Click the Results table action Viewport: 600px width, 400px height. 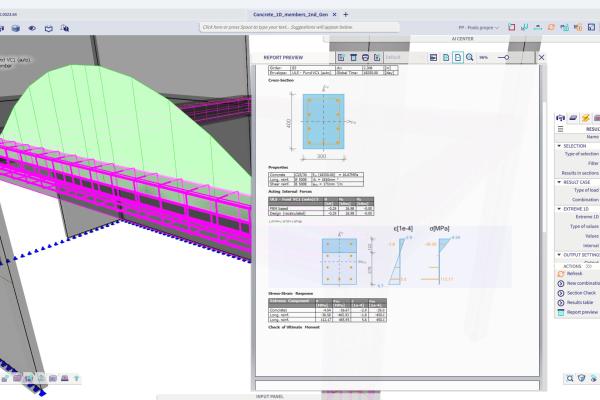577,302
